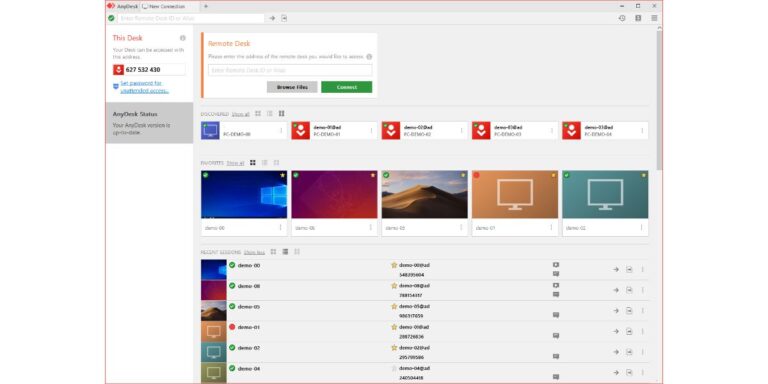
Task: Switch to the AnyDesk tab
Action: click(122, 6)
